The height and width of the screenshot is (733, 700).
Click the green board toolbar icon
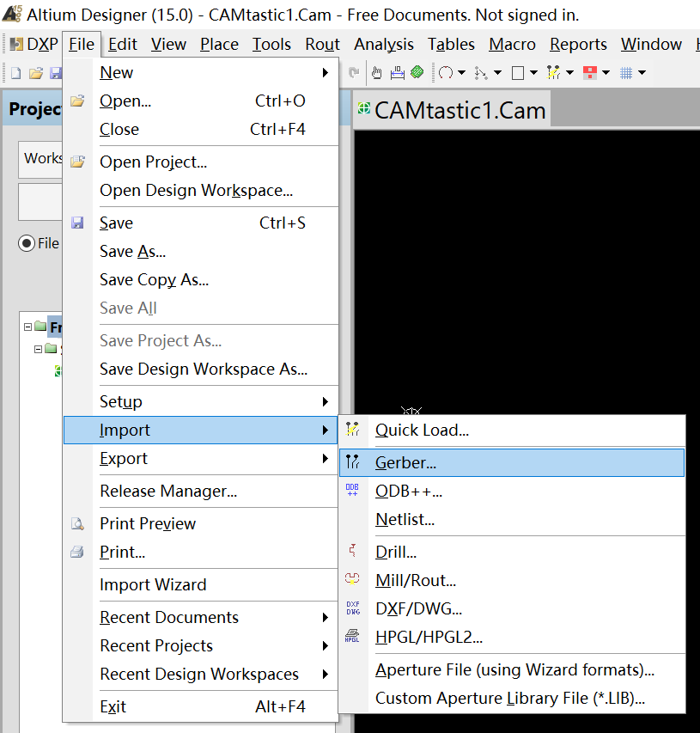417,72
